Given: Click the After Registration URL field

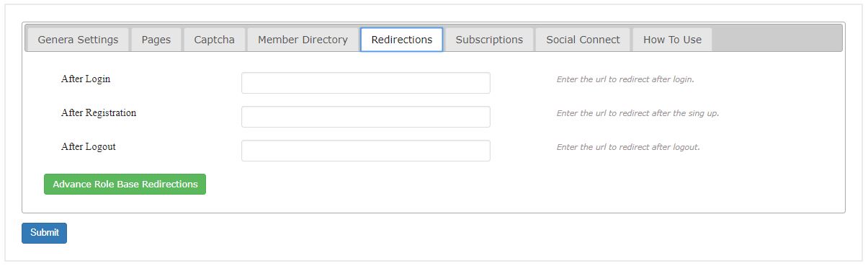Looking at the screenshot, I should [x=366, y=117].
